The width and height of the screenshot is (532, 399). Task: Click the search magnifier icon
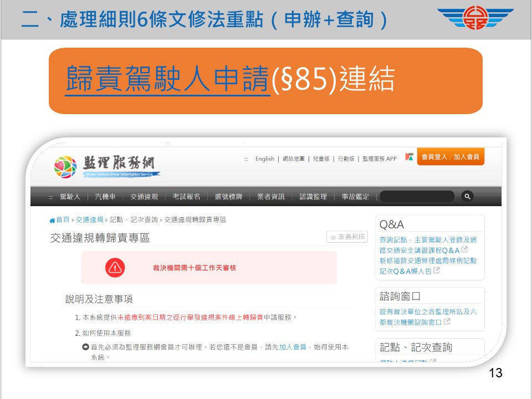point(467,196)
